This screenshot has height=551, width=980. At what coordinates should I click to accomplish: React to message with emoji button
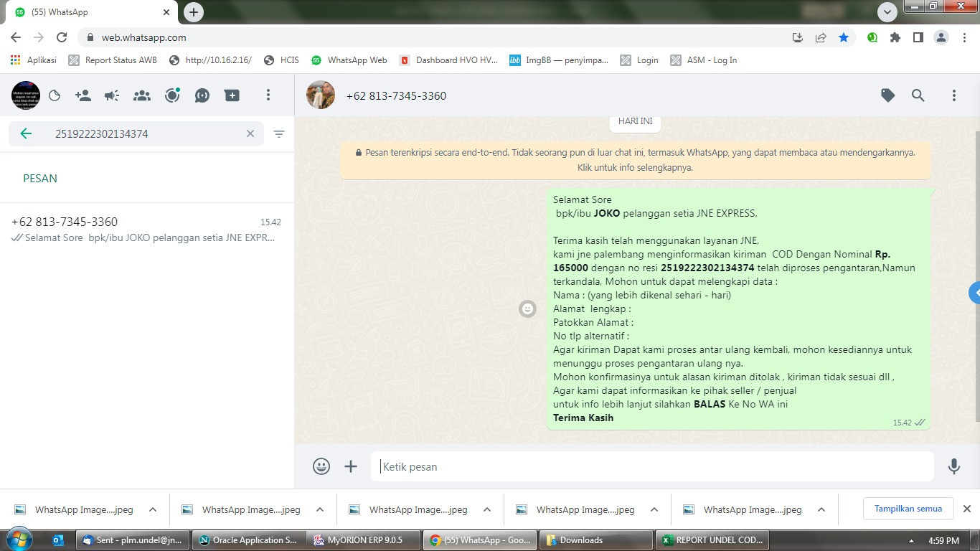pos(527,309)
